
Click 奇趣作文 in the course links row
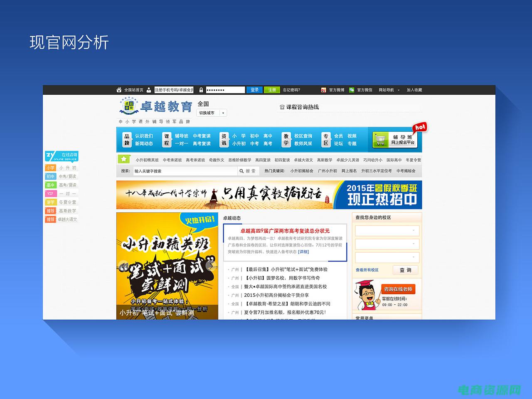[x=217, y=160]
